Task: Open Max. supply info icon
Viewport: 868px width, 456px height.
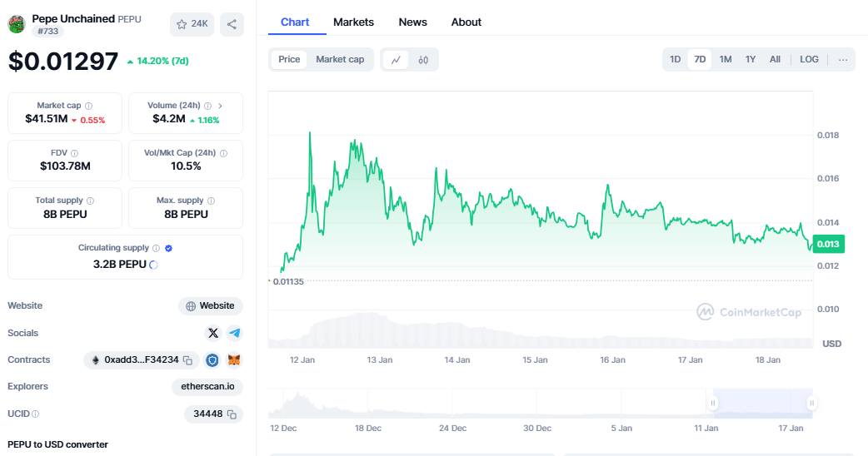Action: [x=211, y=201]
